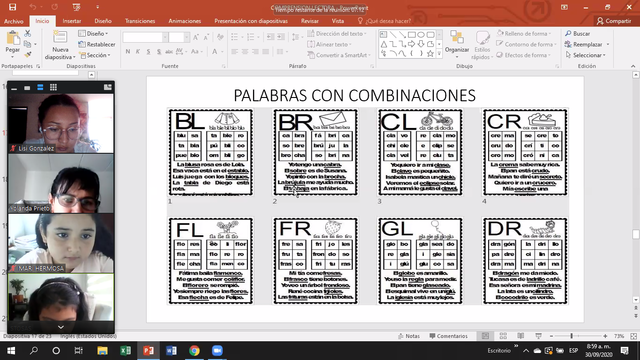This screenshot has width=640, height=360.
Task: Open the Diseño ribbon tab
Action: click(x=103, y=21)
